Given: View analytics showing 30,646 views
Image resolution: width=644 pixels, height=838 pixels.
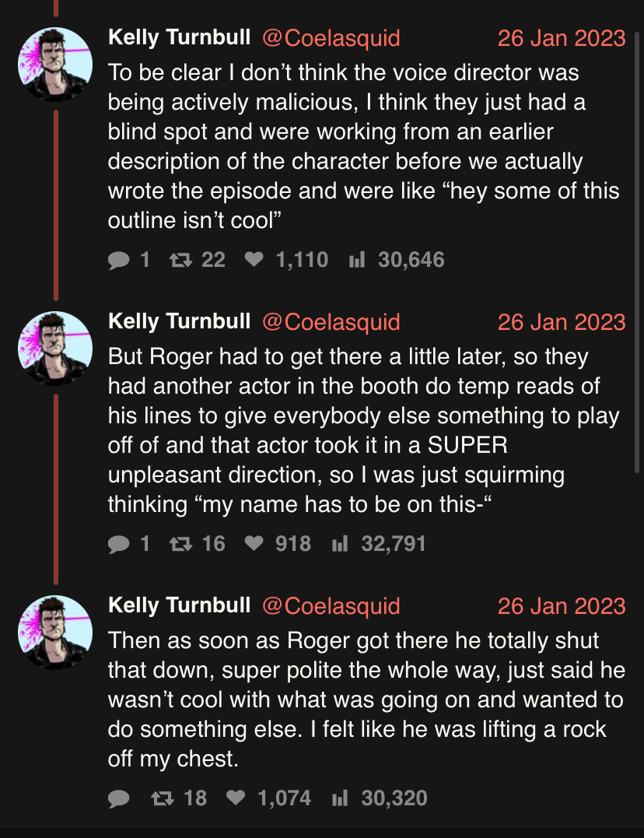Looking at the screenshot, I should coord(357,260).
